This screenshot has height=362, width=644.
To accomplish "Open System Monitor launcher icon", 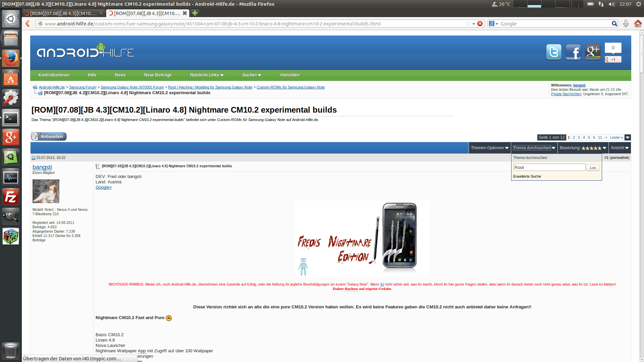I will [11, 177].
